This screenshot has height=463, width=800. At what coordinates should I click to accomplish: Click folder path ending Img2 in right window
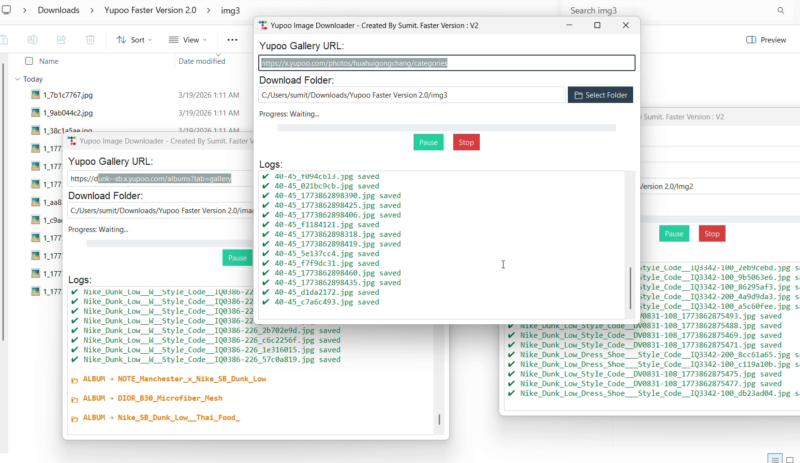[x=666, y=186]
